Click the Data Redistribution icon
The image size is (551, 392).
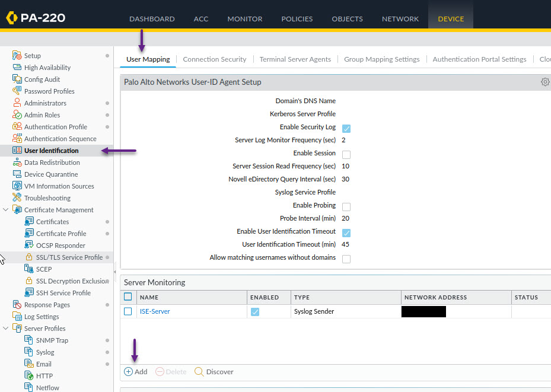17,162
